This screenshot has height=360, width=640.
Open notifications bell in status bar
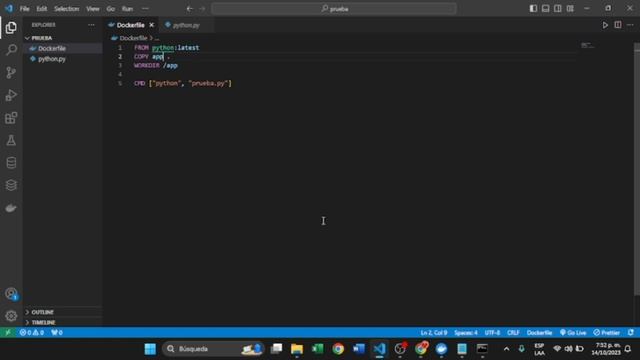[x=631, y=333]
